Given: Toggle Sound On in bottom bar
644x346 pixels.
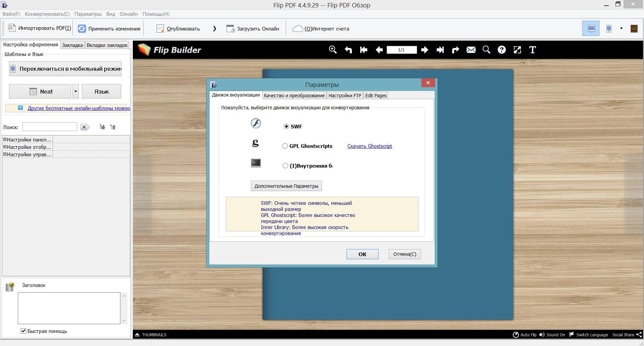Looking at the screenshot, I should (552, 335).
